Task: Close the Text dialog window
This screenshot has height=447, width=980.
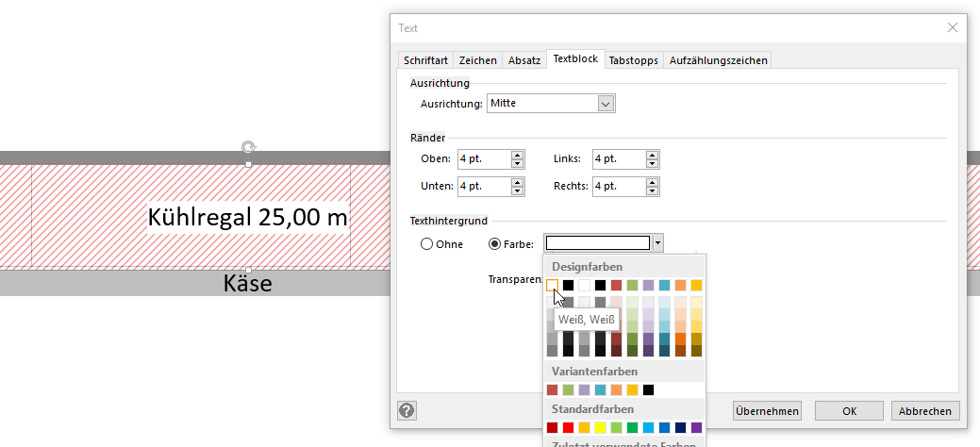Action: coord(952,28)
